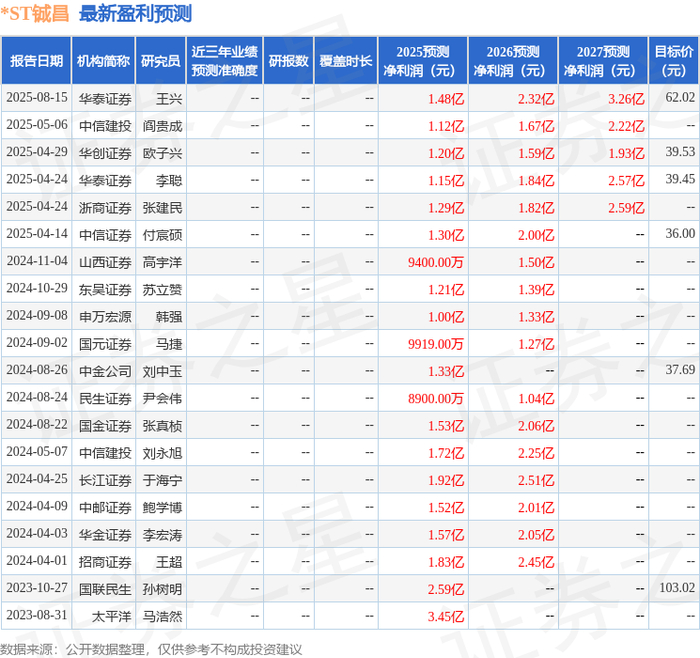Click the 2027预测净利润 column header

click(x=603, y=61)
